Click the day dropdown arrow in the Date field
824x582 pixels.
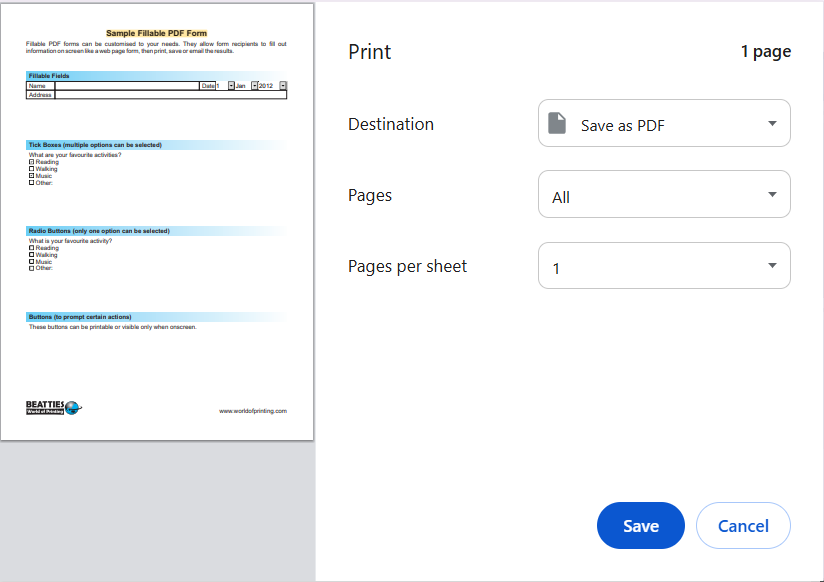pyautogui.click(x=230, y=86)
